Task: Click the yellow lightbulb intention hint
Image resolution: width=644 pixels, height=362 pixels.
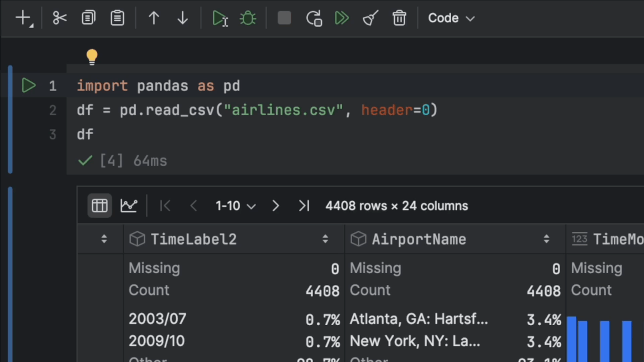Action: point(92,56)
